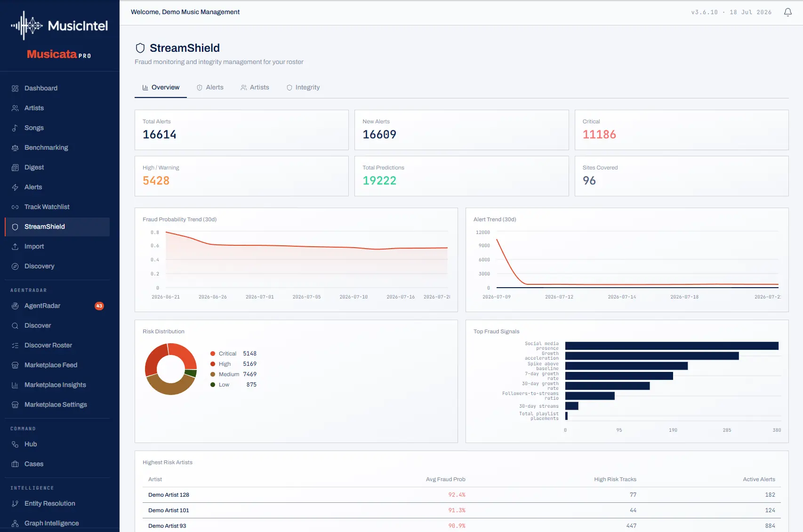Click the Cases briefcase icon
The width and height of the screenshot is (803, 532).
click(15, 464)
